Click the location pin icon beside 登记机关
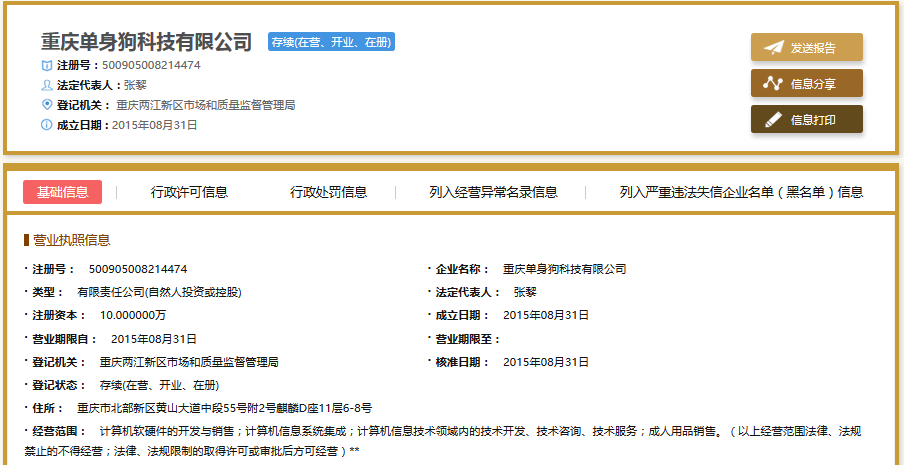Viewport: 904px width, 465px height. point(46,105)
